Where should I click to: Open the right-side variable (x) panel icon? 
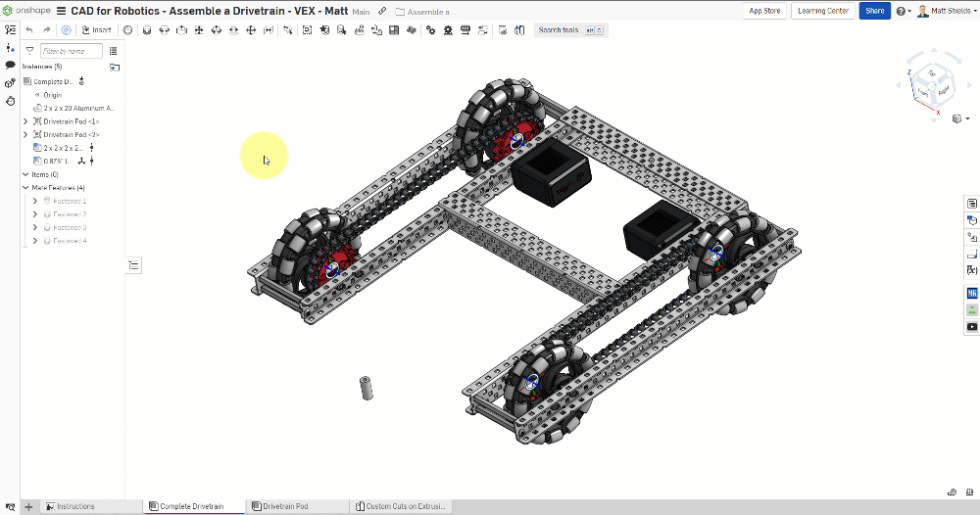972,270
